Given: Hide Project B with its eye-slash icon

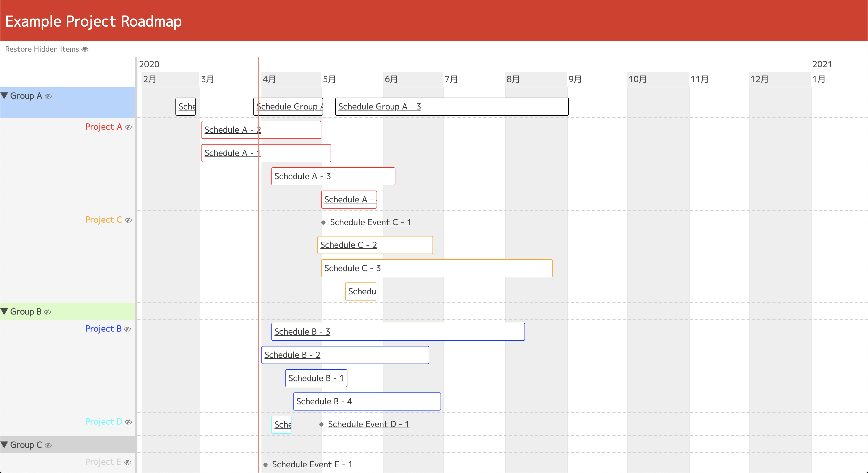Looking at the screenshot, I should pos(128,329).
